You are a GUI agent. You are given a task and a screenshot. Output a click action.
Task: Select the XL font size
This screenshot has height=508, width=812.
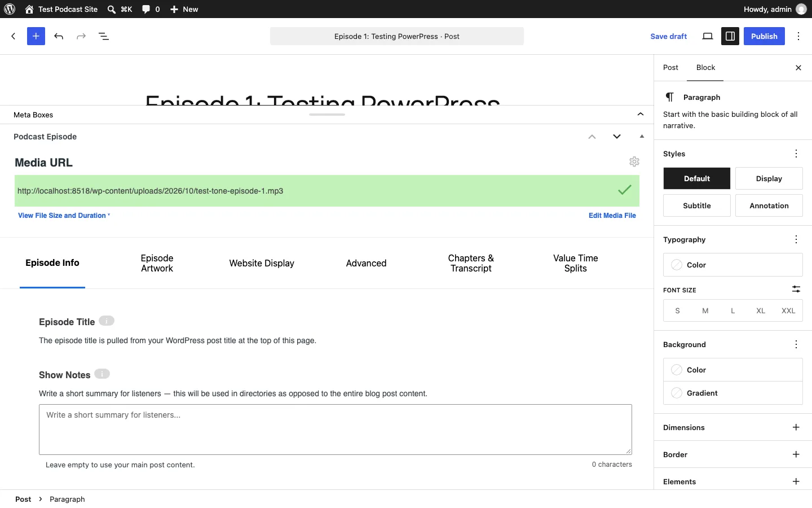[x=761, y=311]
